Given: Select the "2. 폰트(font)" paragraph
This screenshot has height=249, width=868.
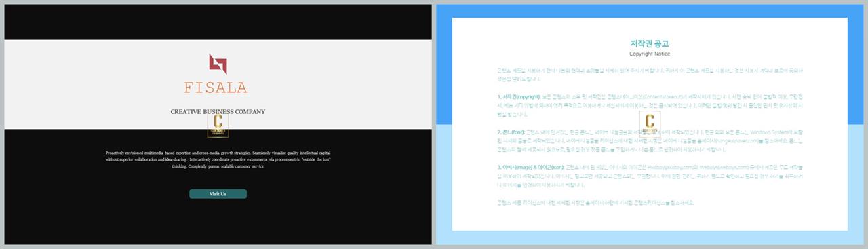Looking at the screenshot, I should pyautogui.click(x=650, y=141).
